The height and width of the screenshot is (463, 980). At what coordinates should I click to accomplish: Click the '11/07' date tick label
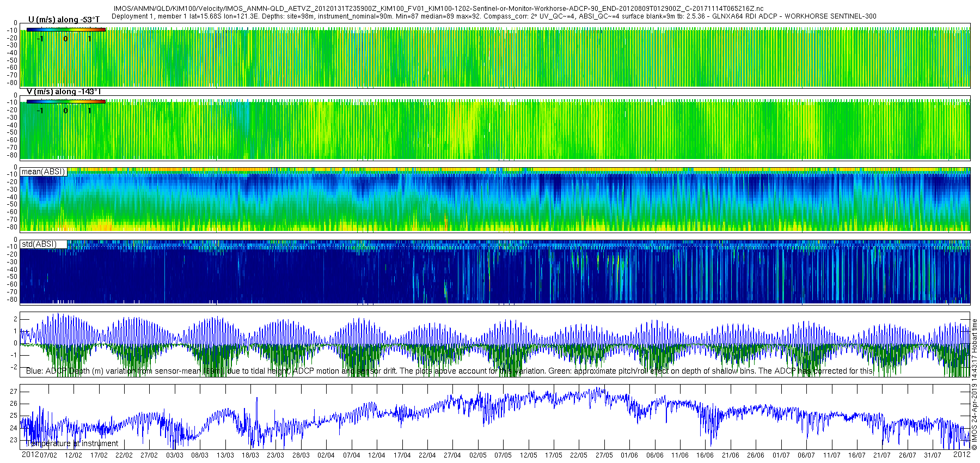(x=832, y=455)
